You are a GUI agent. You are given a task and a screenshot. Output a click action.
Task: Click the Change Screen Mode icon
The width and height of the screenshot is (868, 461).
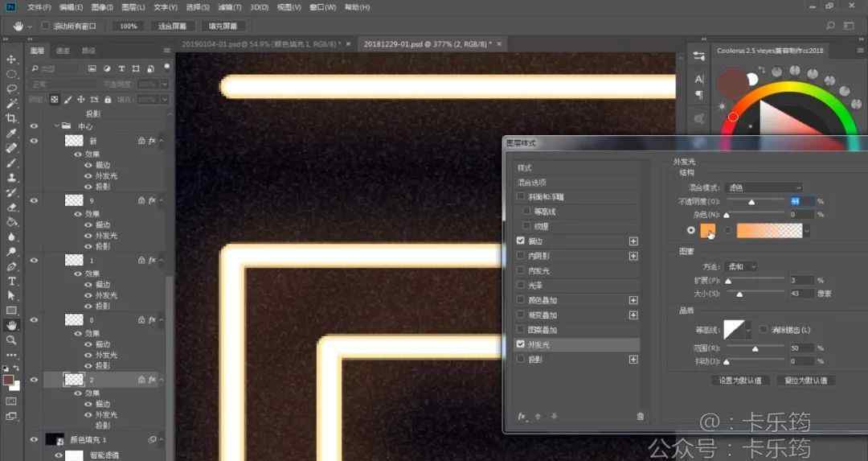click(11, 416)
